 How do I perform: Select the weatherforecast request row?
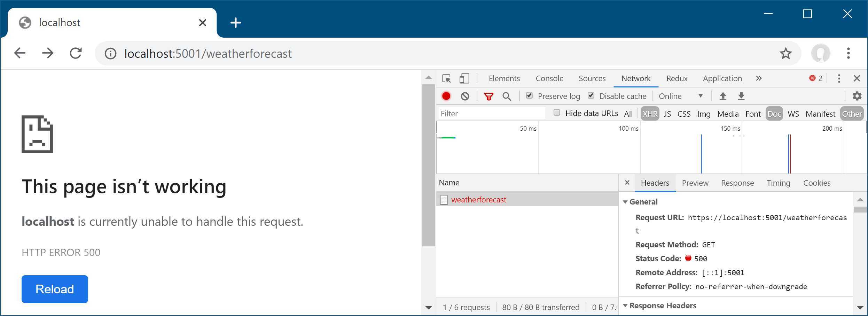click(527, 200)
